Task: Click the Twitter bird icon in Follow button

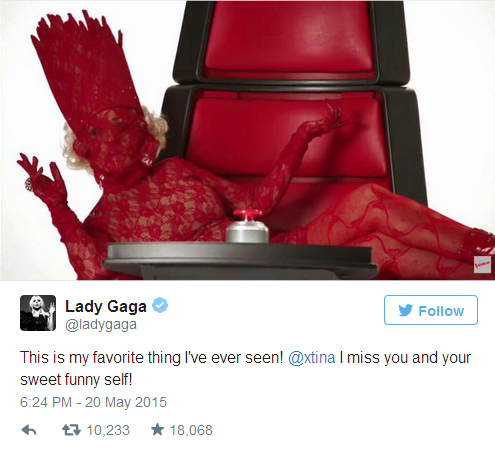Action: pyautogui.click(x=406, y=310)
